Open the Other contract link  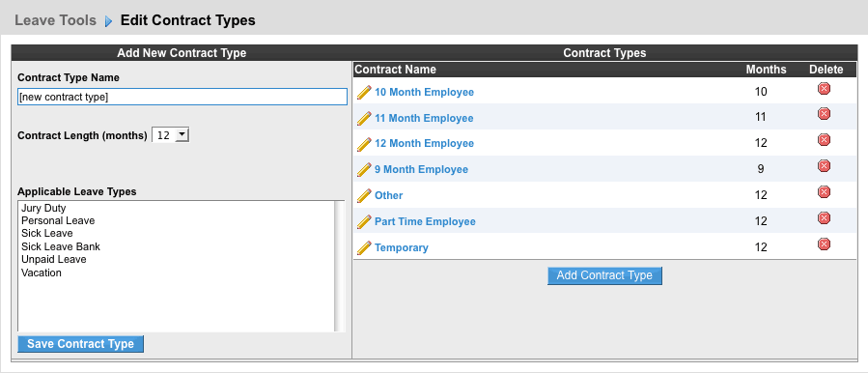(x=388, y=195)
